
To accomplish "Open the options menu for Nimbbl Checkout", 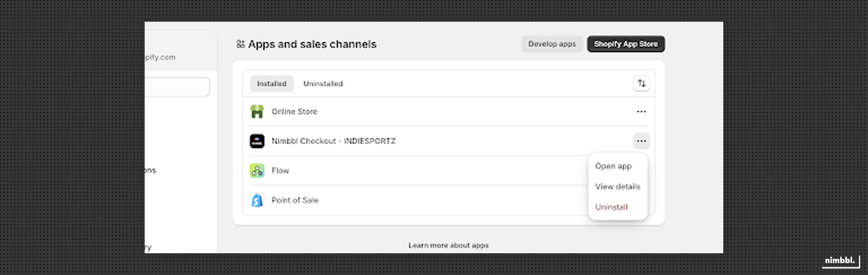I will point(642,141).
